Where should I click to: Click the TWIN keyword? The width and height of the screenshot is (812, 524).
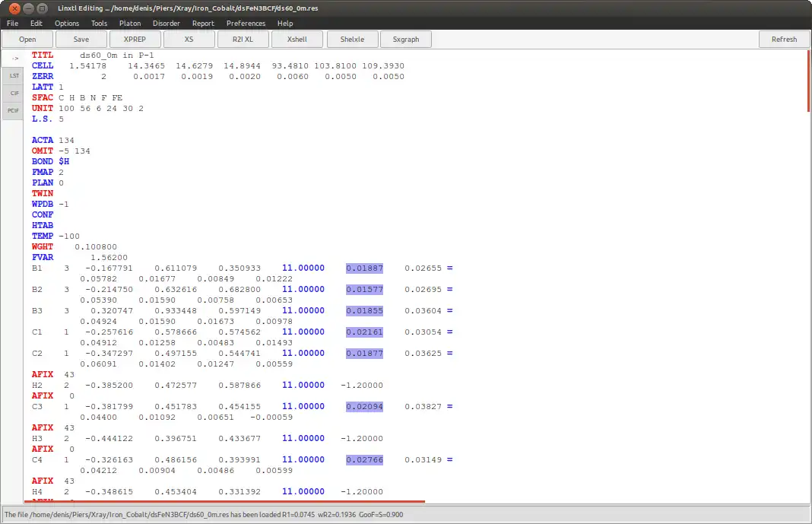click(x=43, y=193)
